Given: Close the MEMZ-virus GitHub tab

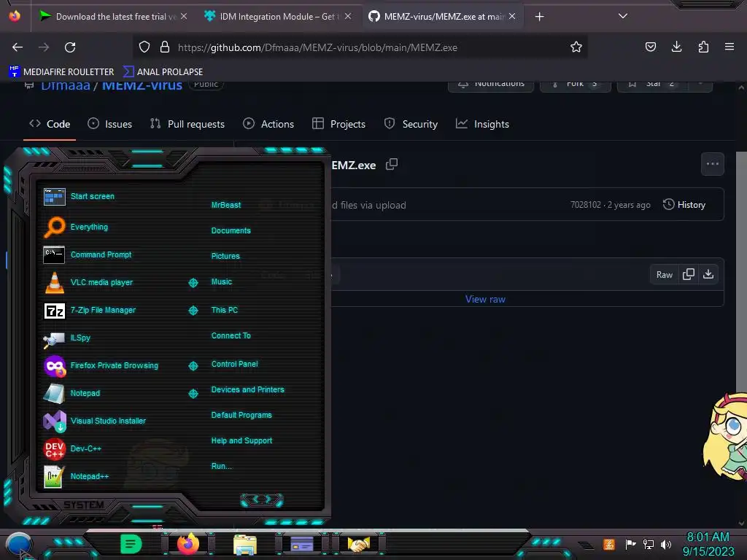Looking at the screenshot, I should 512,16.
